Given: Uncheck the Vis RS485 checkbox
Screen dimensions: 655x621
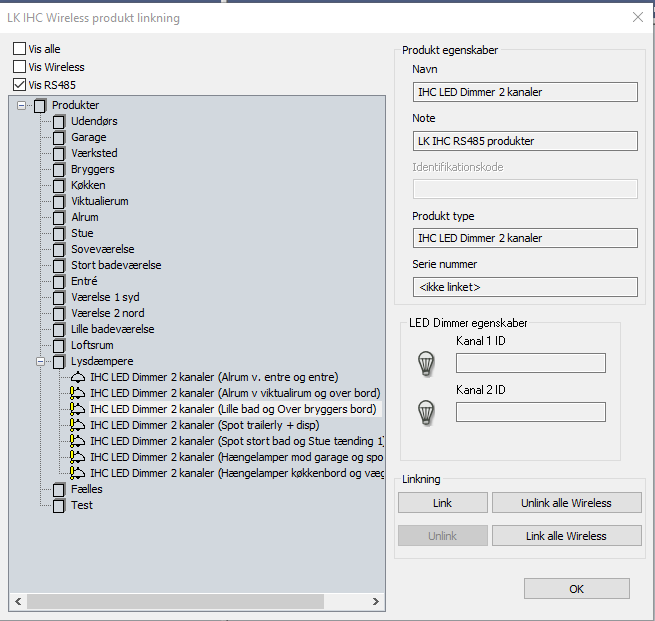Looking at the screenshot, I should point(20,85).
